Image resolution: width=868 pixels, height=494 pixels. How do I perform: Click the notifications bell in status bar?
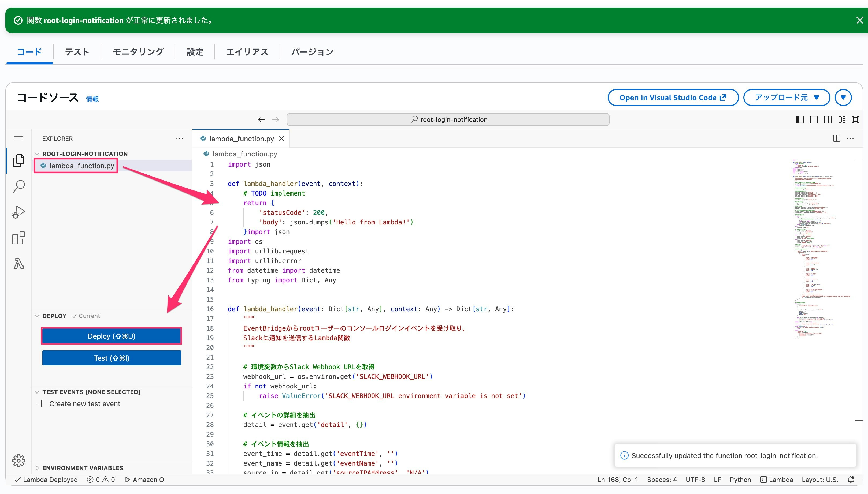851,480
